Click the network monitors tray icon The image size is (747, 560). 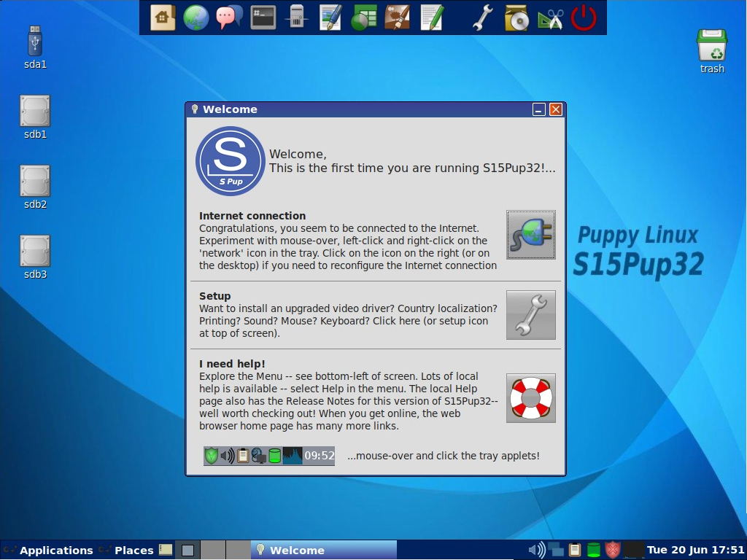pos(556,550)
